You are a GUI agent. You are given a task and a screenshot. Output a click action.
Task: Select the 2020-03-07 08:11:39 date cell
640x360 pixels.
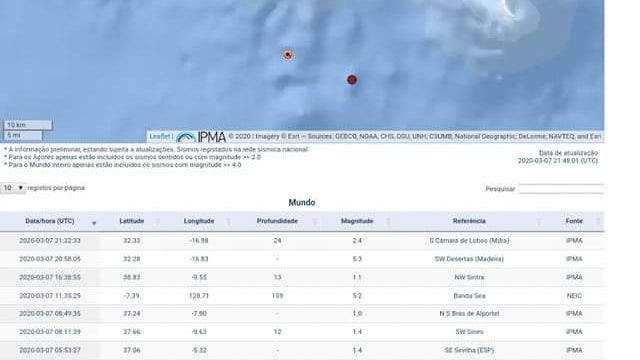click(x=50, y=332)
